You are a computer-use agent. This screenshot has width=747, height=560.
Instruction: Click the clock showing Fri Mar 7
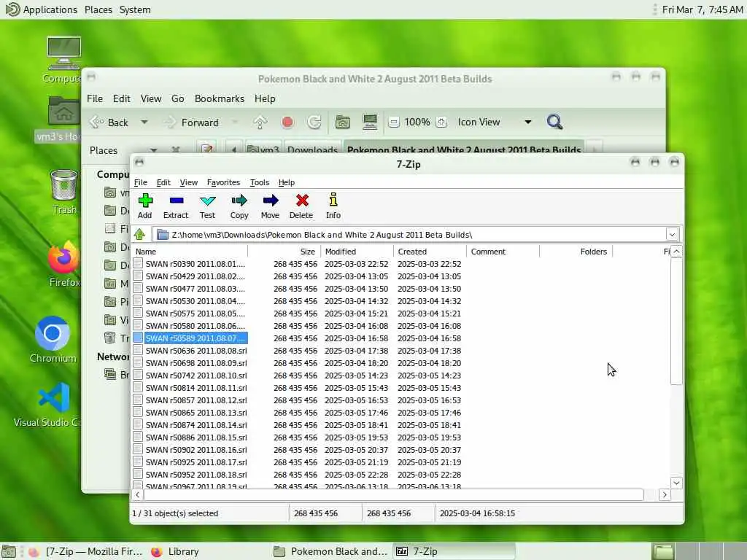(x=703, y=9)
